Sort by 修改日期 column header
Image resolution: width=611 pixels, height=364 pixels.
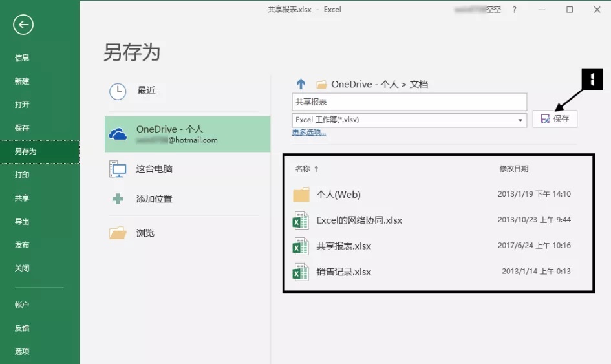(513, 169)
